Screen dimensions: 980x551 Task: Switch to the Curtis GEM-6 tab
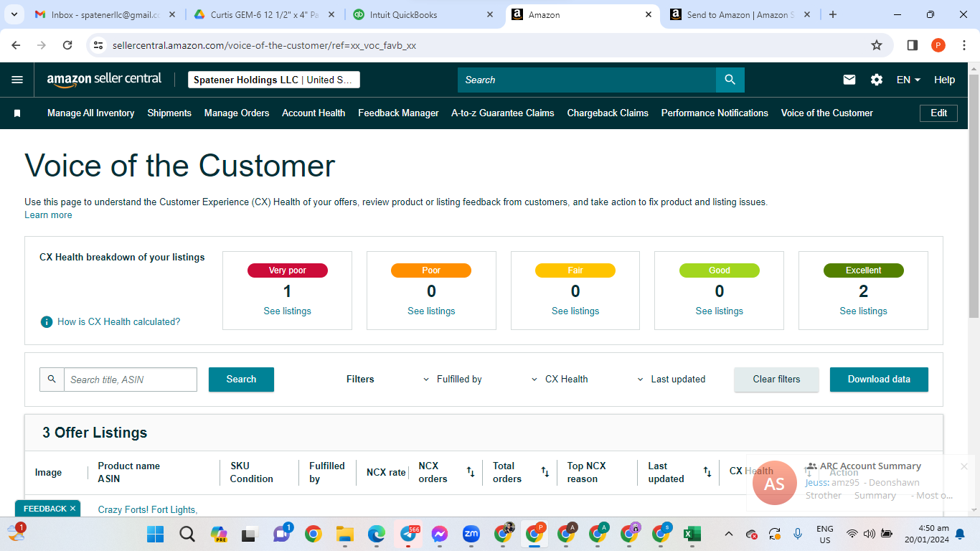coord(263,14)
